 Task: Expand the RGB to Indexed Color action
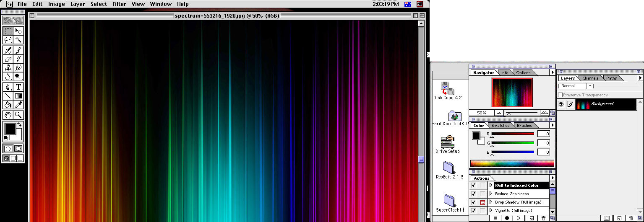click(490, 186)
